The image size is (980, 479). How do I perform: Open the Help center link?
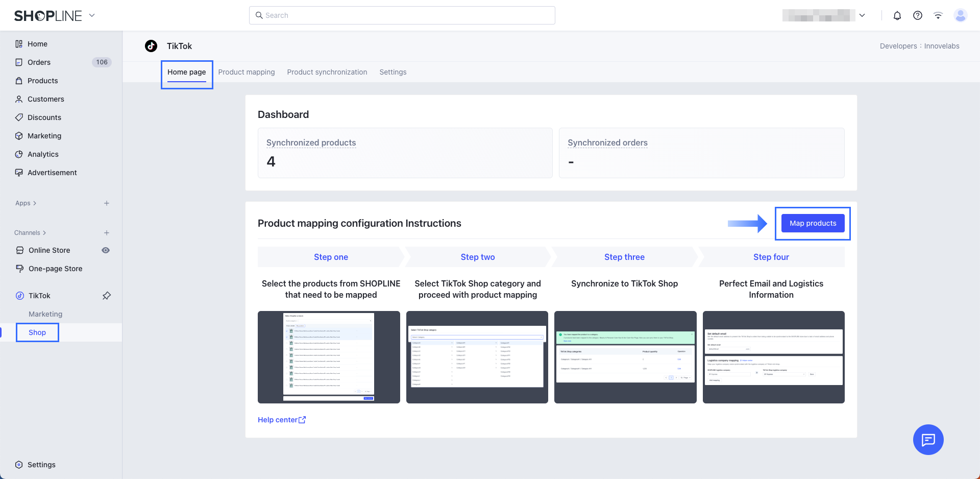(x=282, y=420)
